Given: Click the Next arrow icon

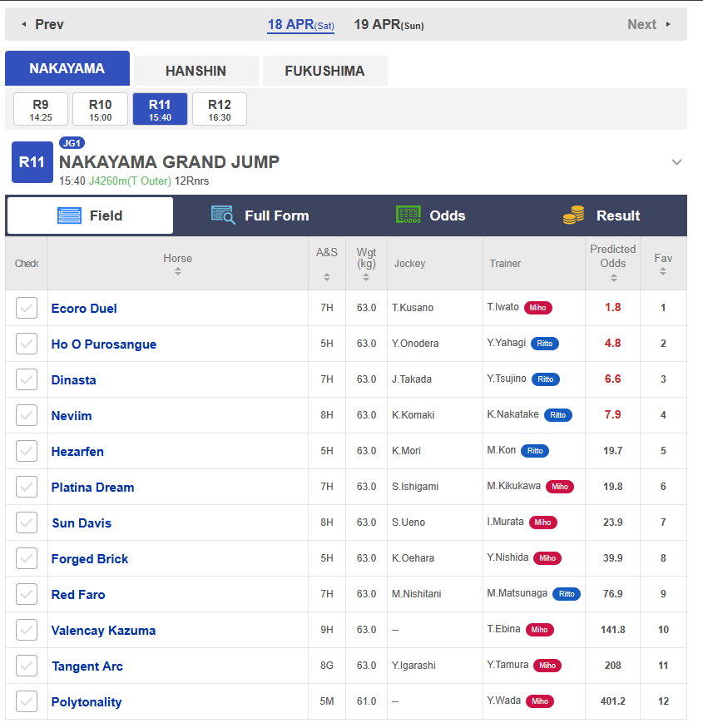Looking at the screenshot, I should (x=668, y=24).
